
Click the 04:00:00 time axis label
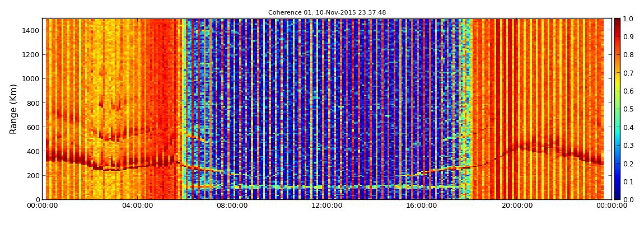[x=138, y=206]
